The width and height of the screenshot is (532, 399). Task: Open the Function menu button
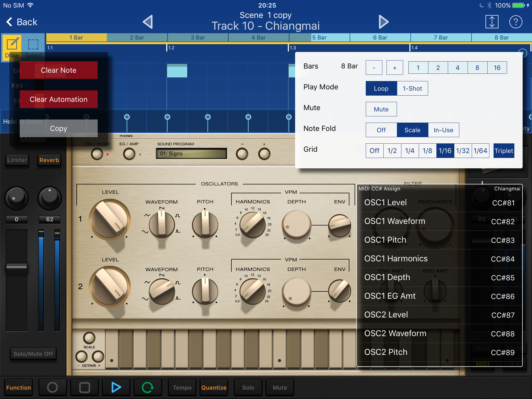[x=18, y=387]
